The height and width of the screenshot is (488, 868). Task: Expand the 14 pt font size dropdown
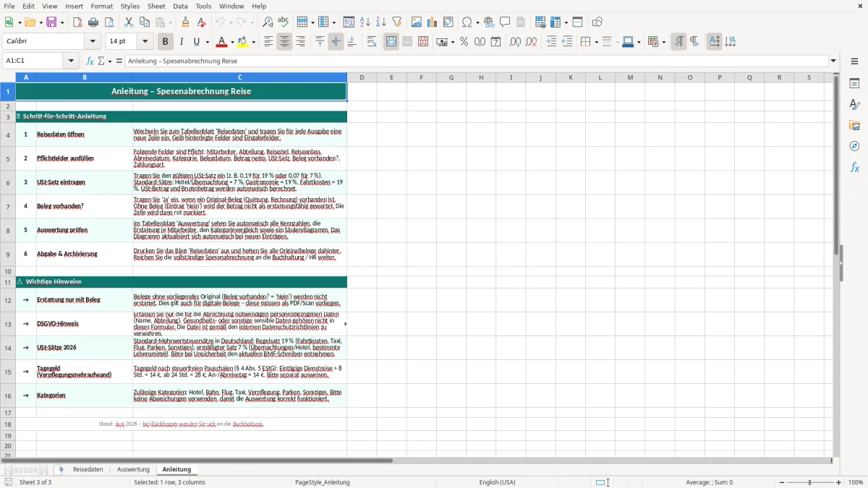(145, 42)
